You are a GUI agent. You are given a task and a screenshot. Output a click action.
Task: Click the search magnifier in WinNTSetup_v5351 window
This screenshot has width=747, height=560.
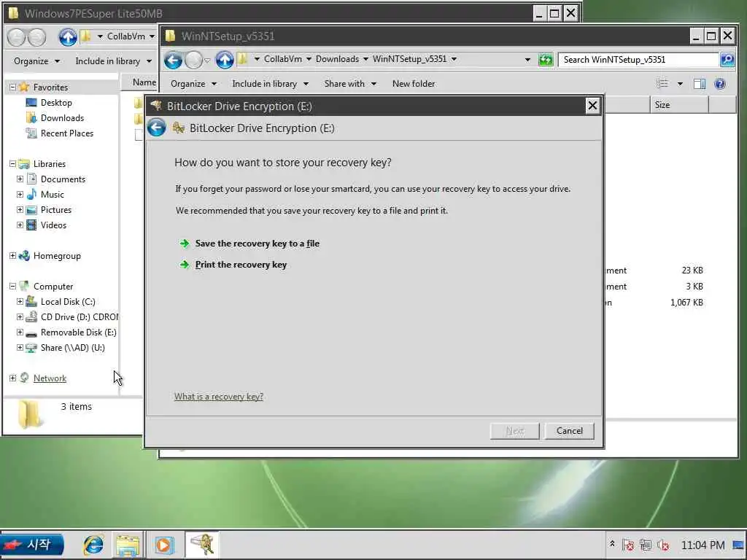coord(727,60)
